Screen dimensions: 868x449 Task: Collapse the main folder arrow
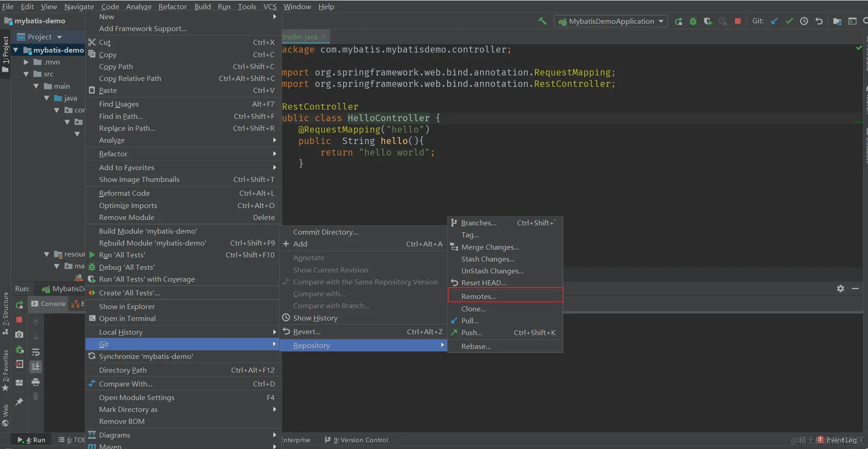click(36, 86)
